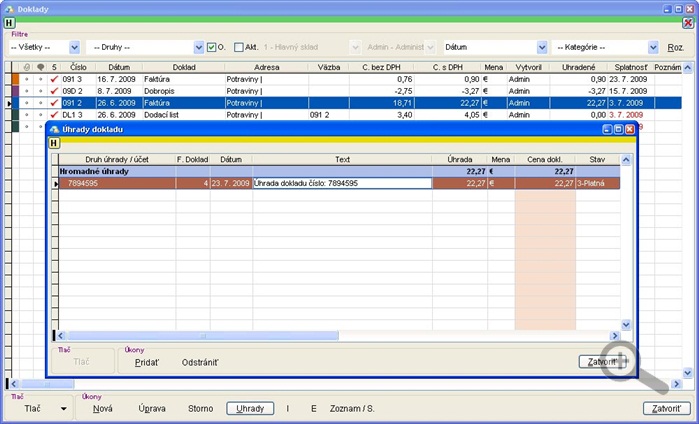
Task: Open the Kategórie filter dropdown
Action: pos(653,47)
